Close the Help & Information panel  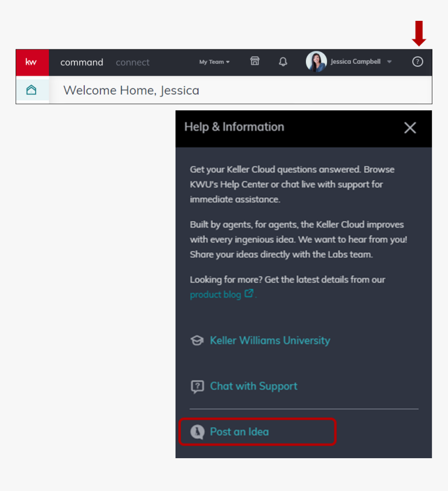point(410,128)
